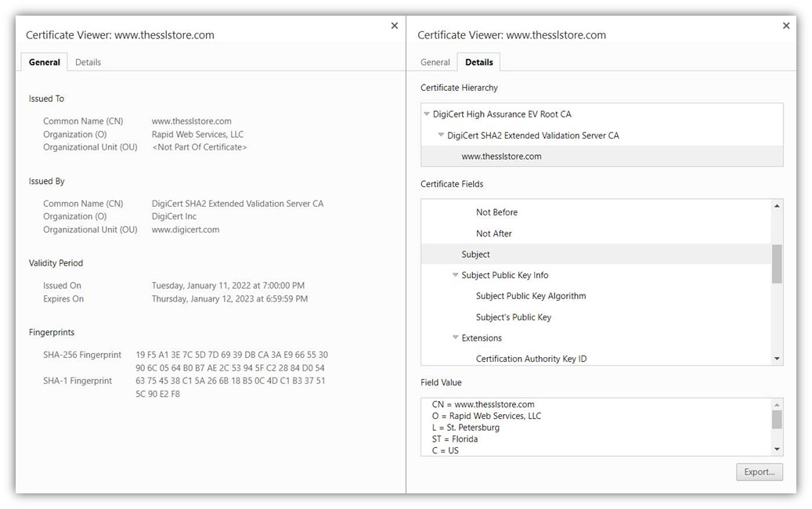Click the SHA-256 Fingerprint label

81,355
